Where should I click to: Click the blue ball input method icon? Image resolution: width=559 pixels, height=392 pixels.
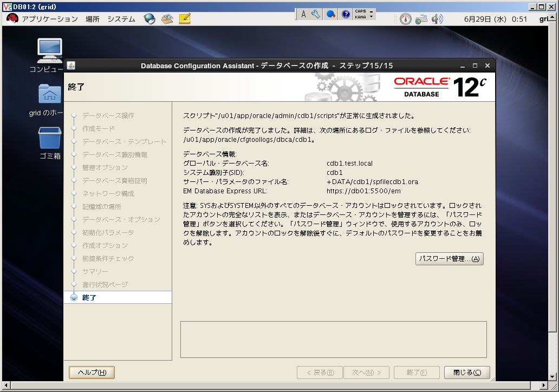point(331,14)
